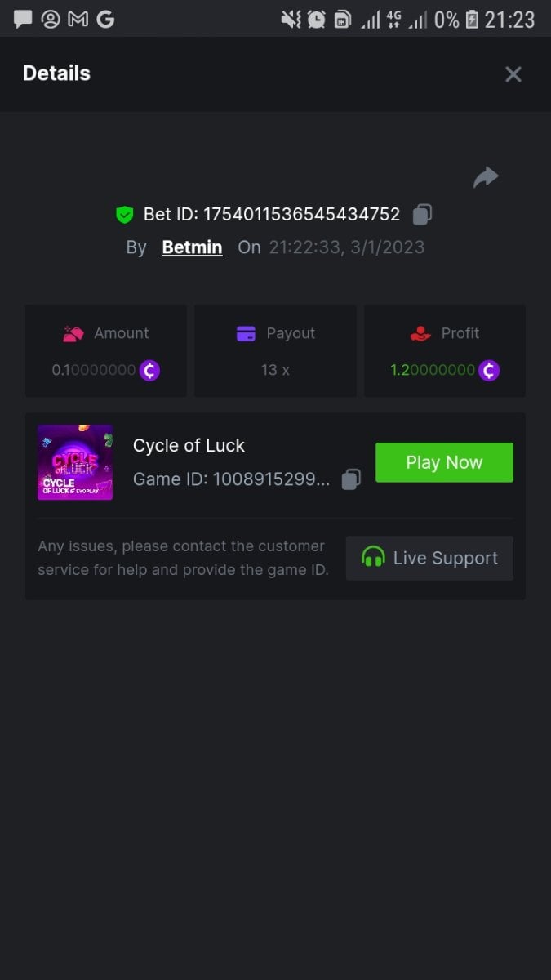
Task: Contact Live Support
Action: coord(429,559)
